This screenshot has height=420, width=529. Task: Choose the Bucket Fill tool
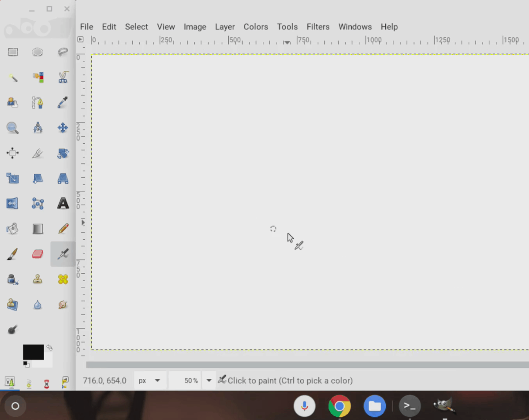point(13,229)
